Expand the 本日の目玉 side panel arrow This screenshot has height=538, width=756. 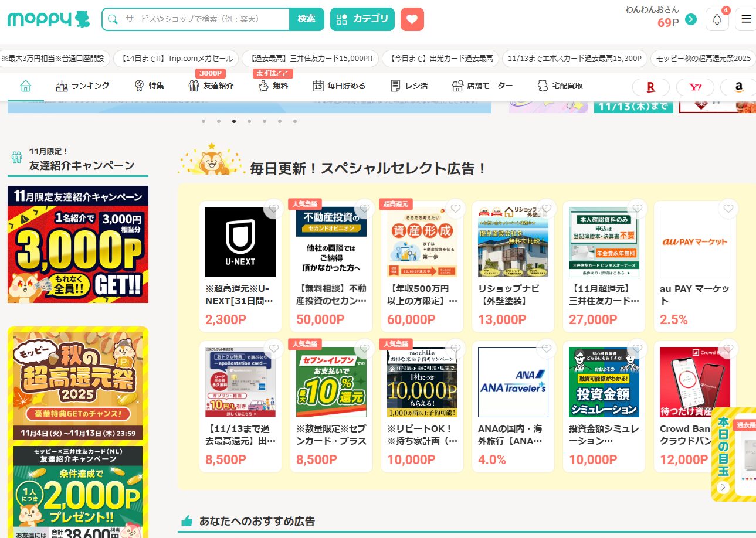click(x=723, y=487)
